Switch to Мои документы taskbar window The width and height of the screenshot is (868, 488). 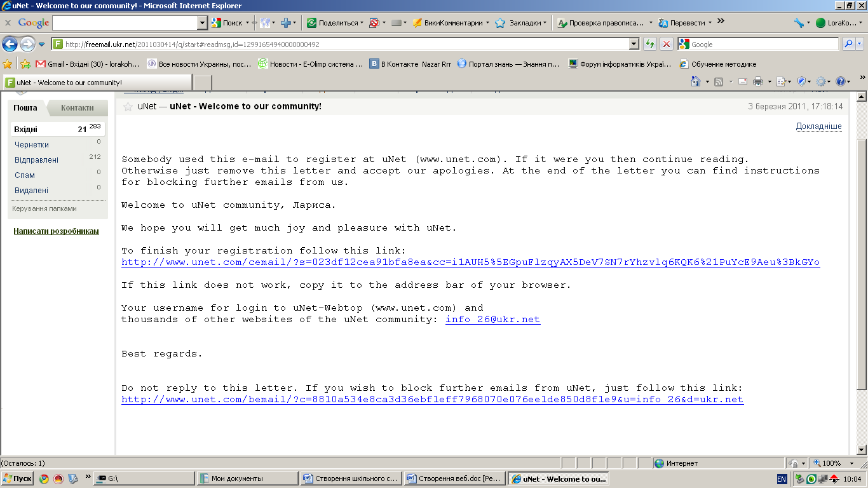(x=247, y=478)
